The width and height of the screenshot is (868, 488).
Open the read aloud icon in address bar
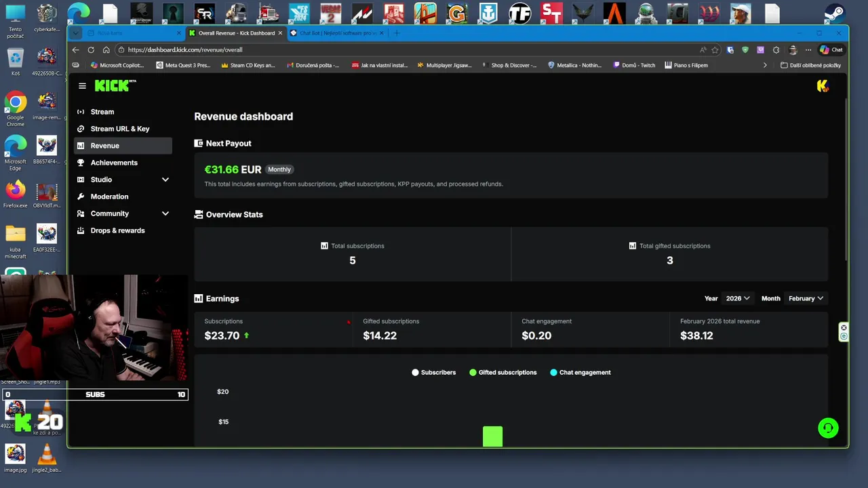tap(703, 49)
